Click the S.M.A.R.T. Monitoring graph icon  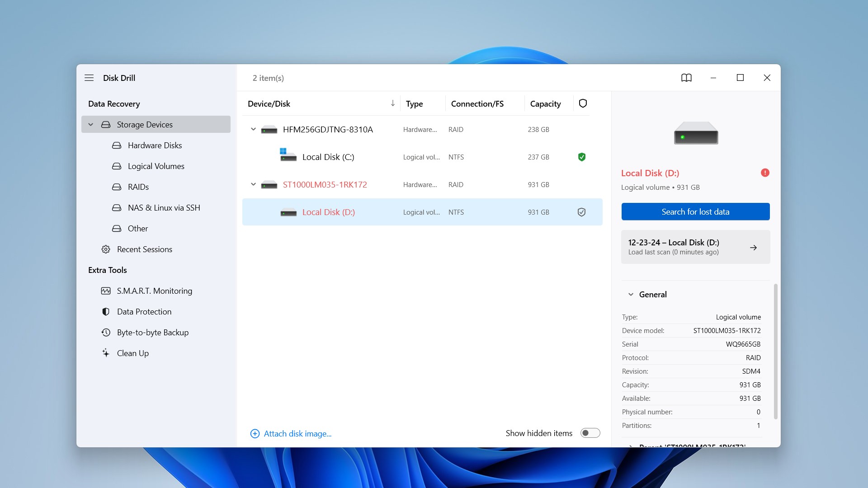[106, 291]
